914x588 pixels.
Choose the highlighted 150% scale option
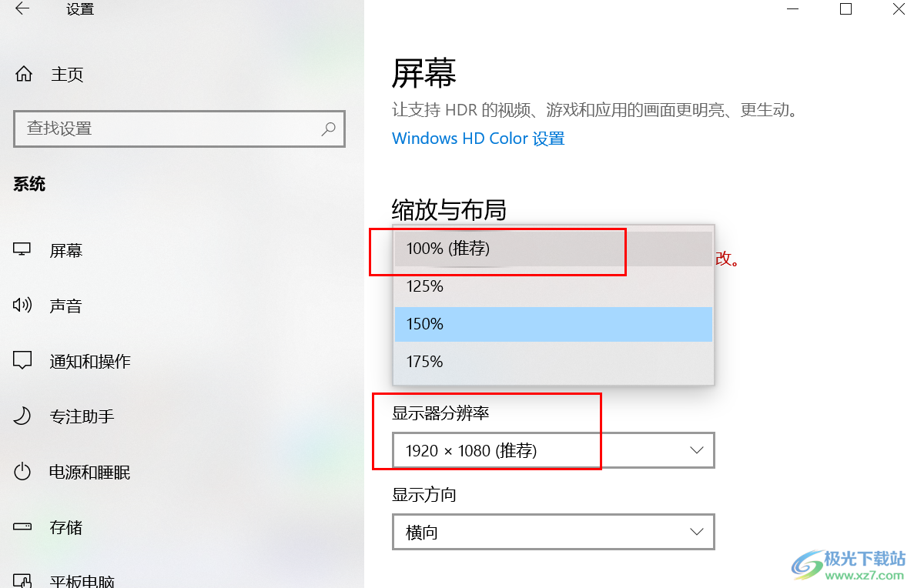(x=425, y=324)
